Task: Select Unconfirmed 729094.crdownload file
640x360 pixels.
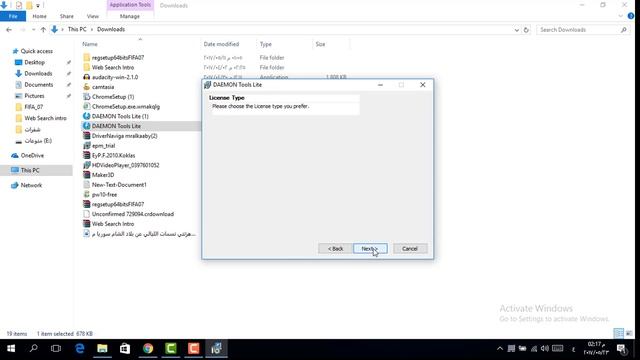Action: (133, 214)
